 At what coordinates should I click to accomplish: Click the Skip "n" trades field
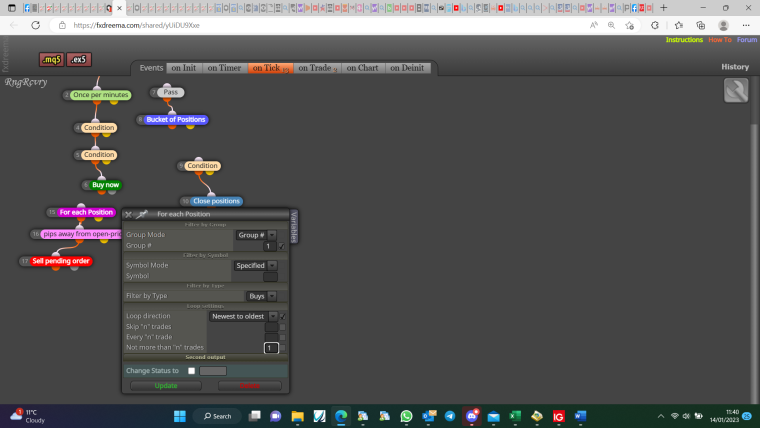271,327
